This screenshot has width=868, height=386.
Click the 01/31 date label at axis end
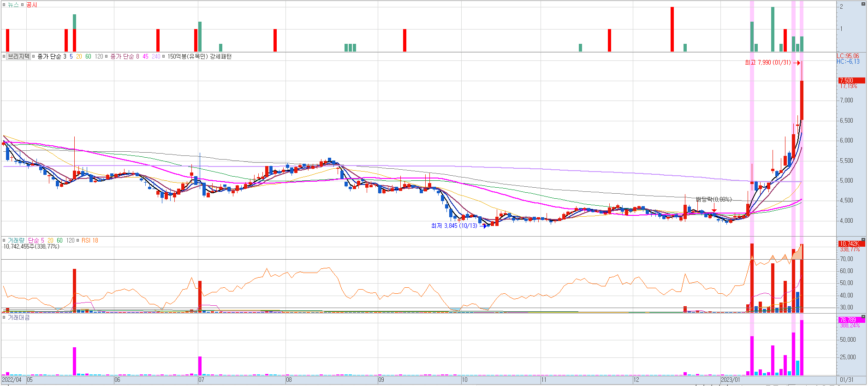click(847, 380)
